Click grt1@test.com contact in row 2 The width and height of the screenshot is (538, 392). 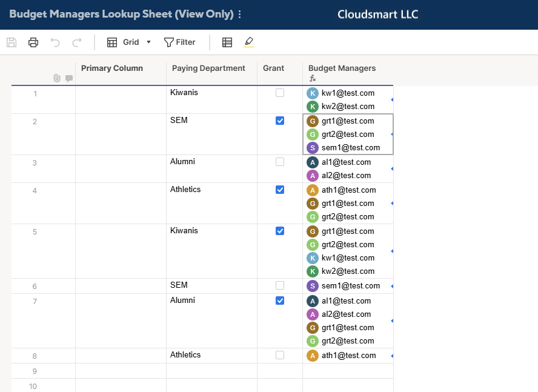click(x=348, y=121)
